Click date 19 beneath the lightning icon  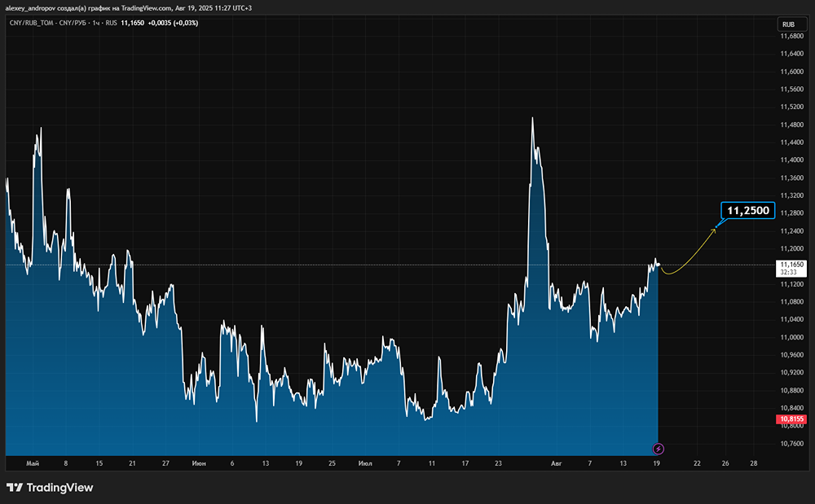click(657, 463)
